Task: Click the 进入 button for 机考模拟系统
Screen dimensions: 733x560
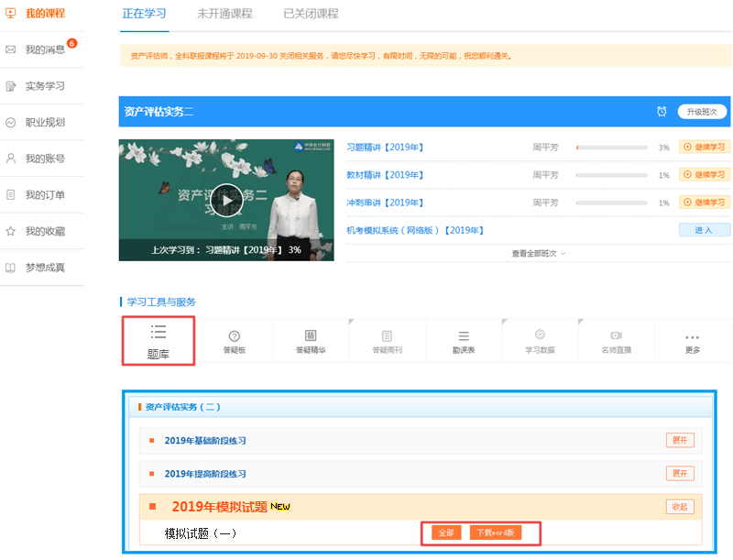Action: 704,230
